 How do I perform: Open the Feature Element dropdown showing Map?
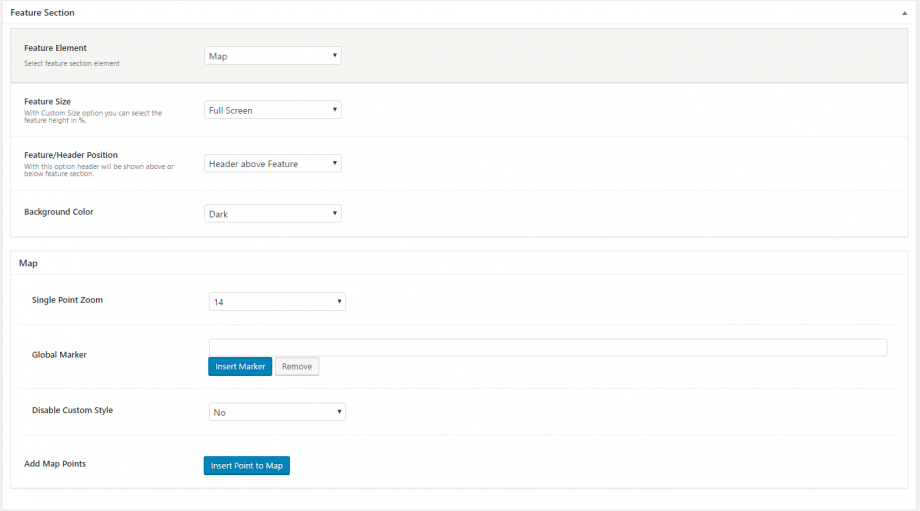coord(272,56)
